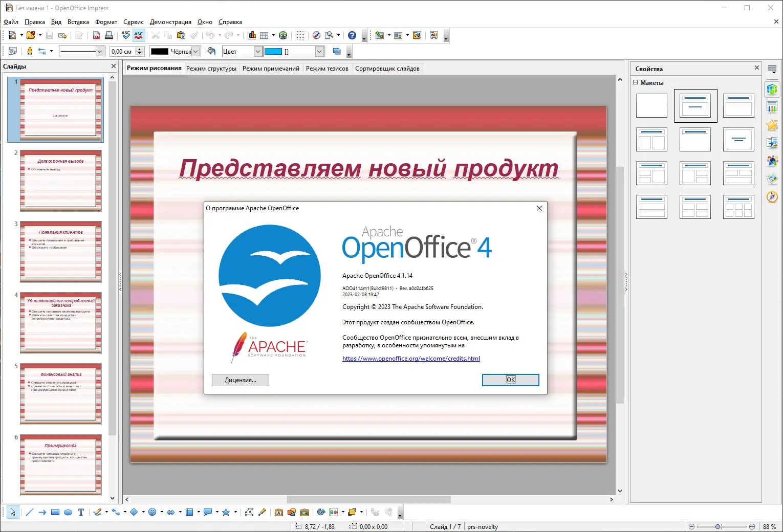Toggle the display grid button
The image size is (783, 532).
(x=300, y=35)
